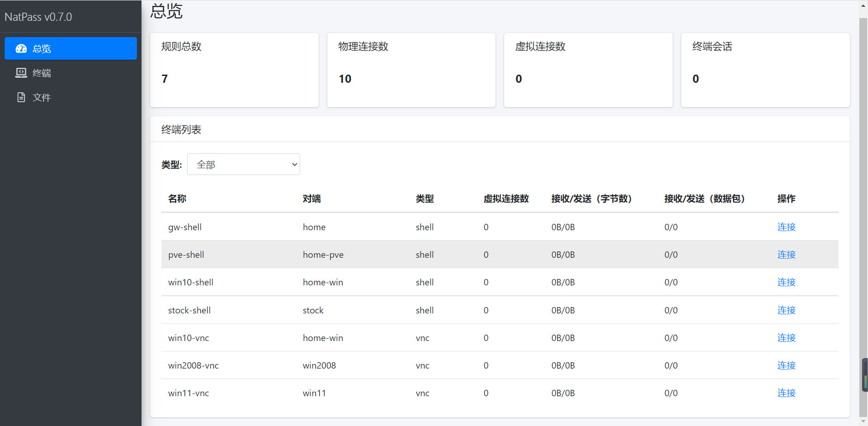Click the terminal icon in the sidebar
This screenshot has width=868, height=426.
coord(21,73)
